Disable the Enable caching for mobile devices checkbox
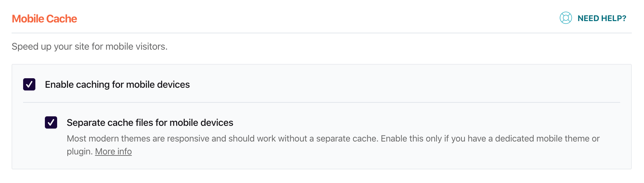644x183 pixels. [29, 84]
